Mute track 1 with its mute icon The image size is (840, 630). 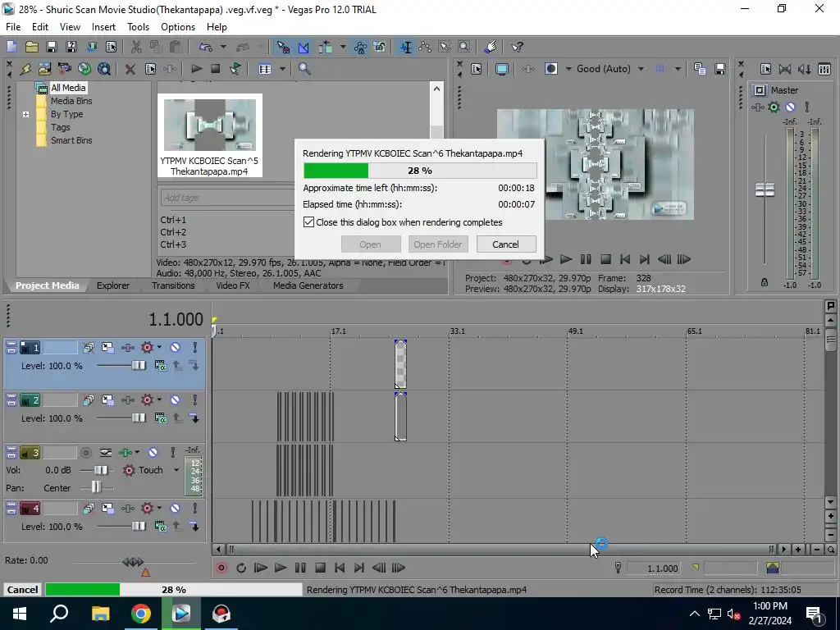click(x=176, y=348)
